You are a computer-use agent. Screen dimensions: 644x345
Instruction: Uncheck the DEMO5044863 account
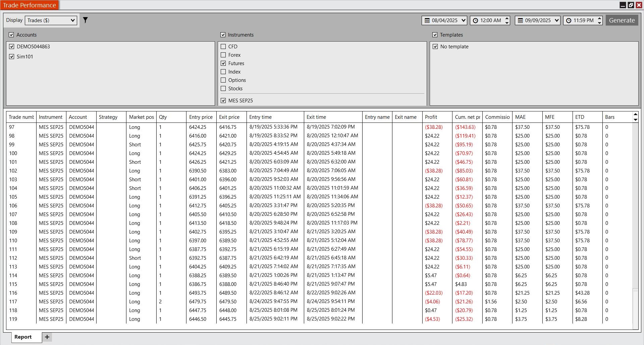[12, 47]
